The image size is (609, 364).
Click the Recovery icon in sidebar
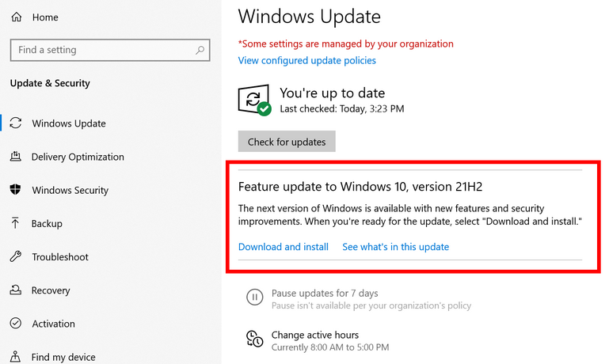click(16, 290)
